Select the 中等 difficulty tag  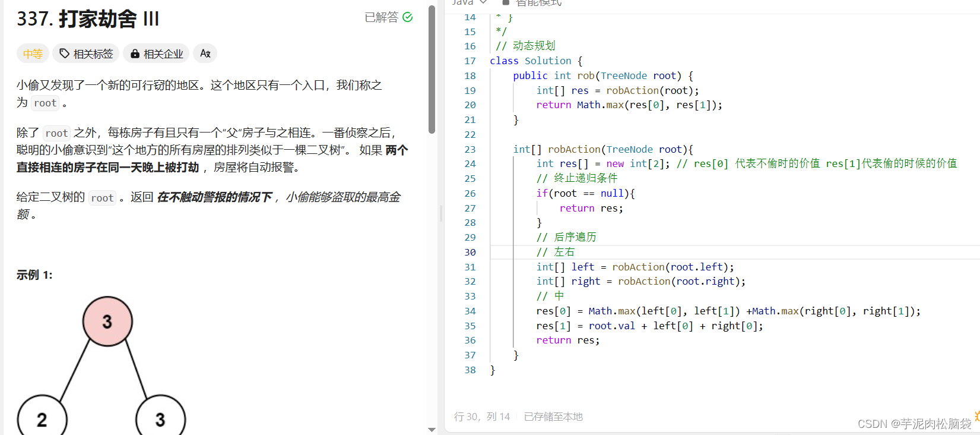point(33,53)
